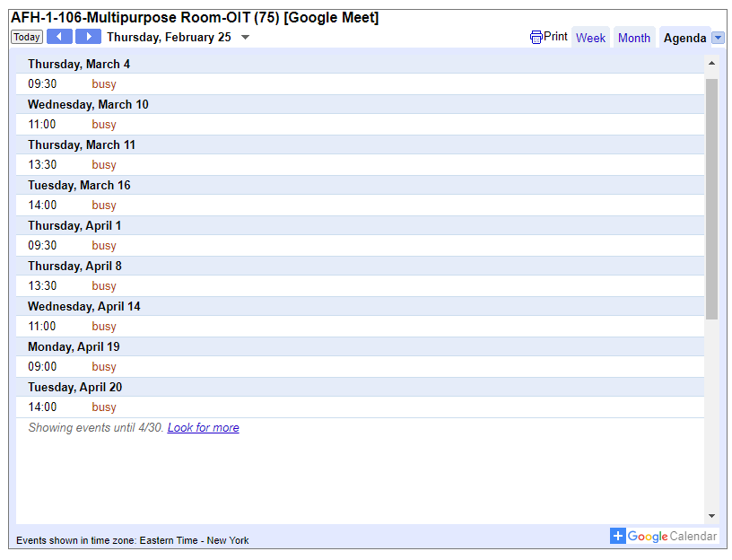The height and width of the screenshot is (560, 732).
Task: Switch to the Month view tab
Action: pyautogui.click(x=634, y=38)
